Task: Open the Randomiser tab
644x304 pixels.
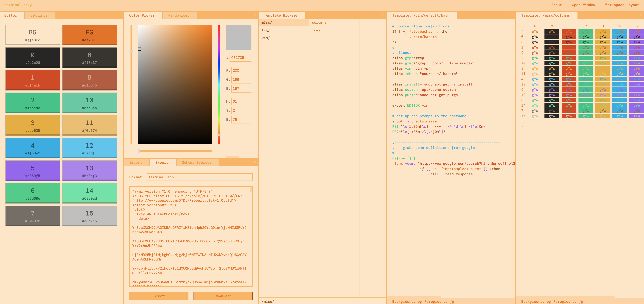Action: [179, 15]
